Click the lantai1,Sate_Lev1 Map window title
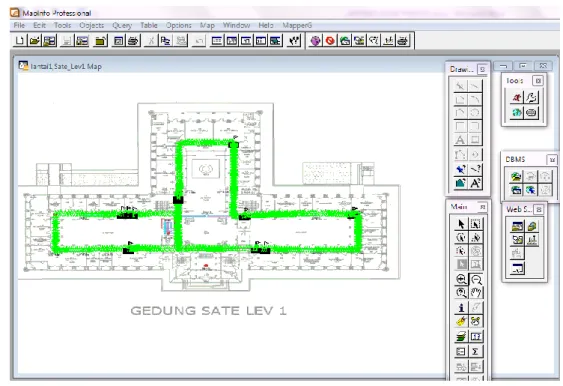This screenshot has height=386, width=563. 66,66
